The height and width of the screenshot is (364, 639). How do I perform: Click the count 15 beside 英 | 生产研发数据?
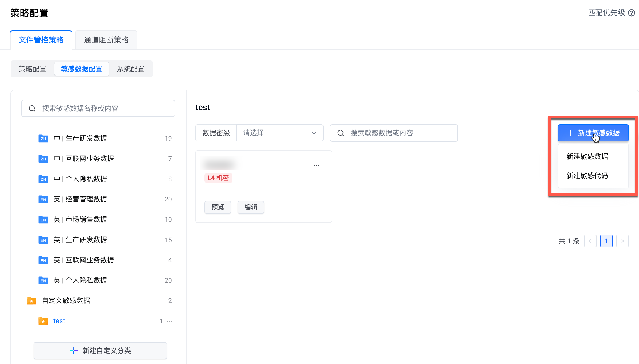[168, 240]
